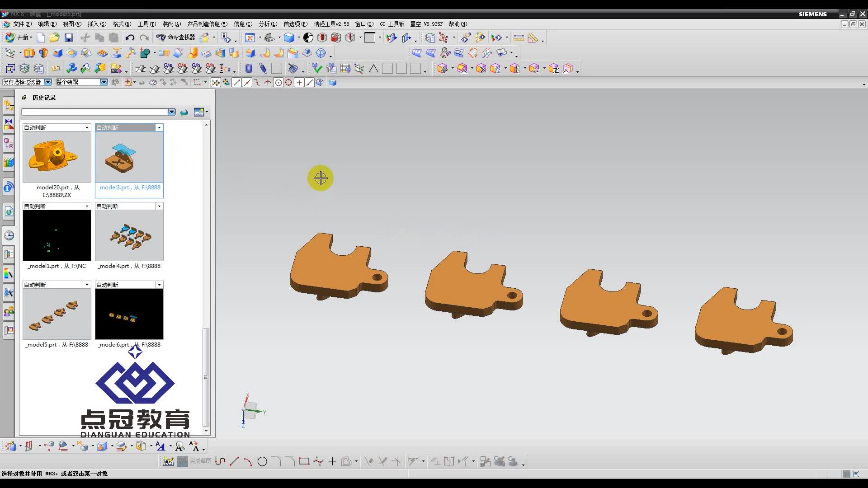Click the spring helix icon
The image size is (868, 488).
(x=249, y=69)
